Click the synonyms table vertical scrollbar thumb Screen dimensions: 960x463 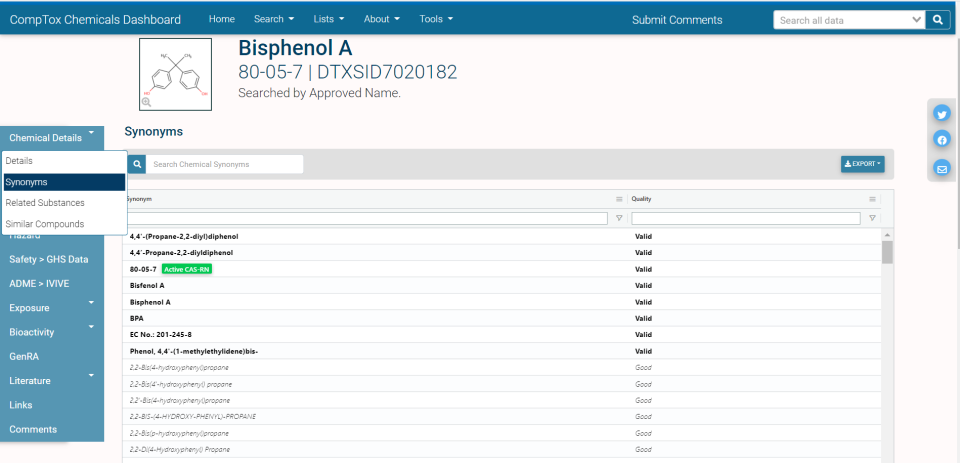pos(887,251)
